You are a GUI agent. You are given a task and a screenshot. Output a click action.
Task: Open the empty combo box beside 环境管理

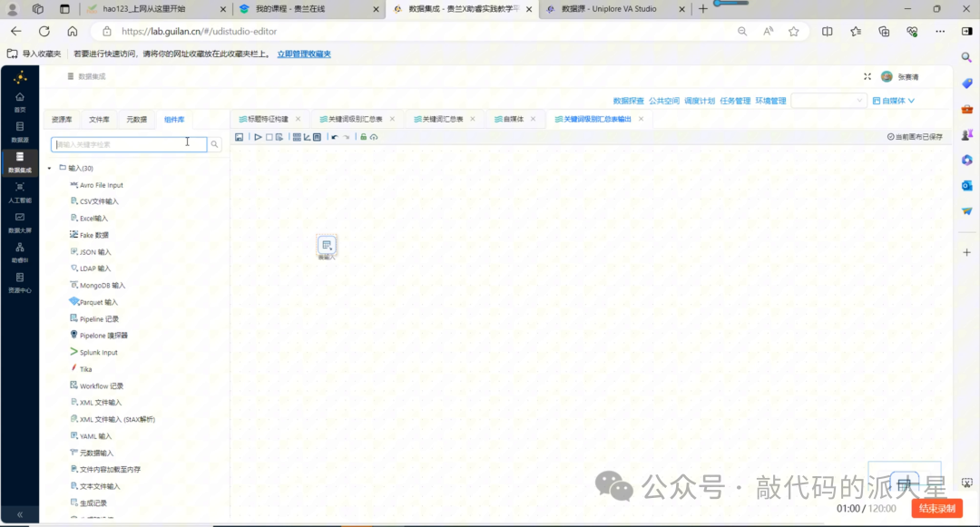click(x=828, y=101)
